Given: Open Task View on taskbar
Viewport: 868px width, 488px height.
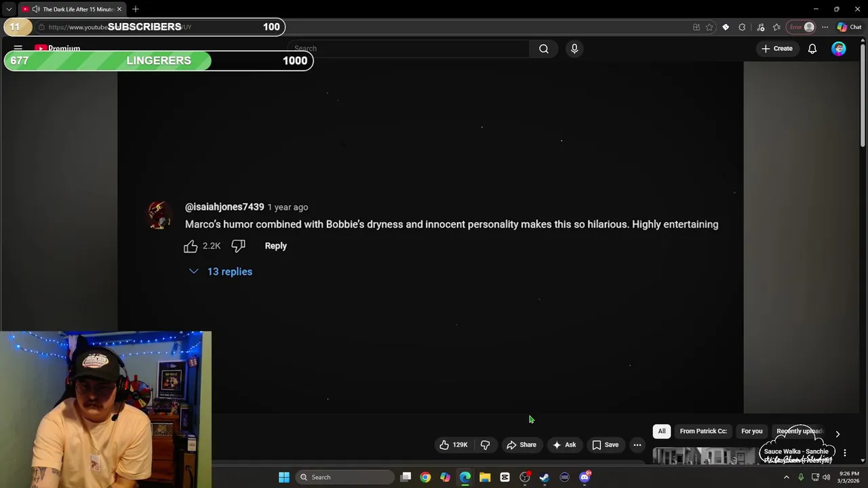Looking at the screenshot, I should [406, 477].
